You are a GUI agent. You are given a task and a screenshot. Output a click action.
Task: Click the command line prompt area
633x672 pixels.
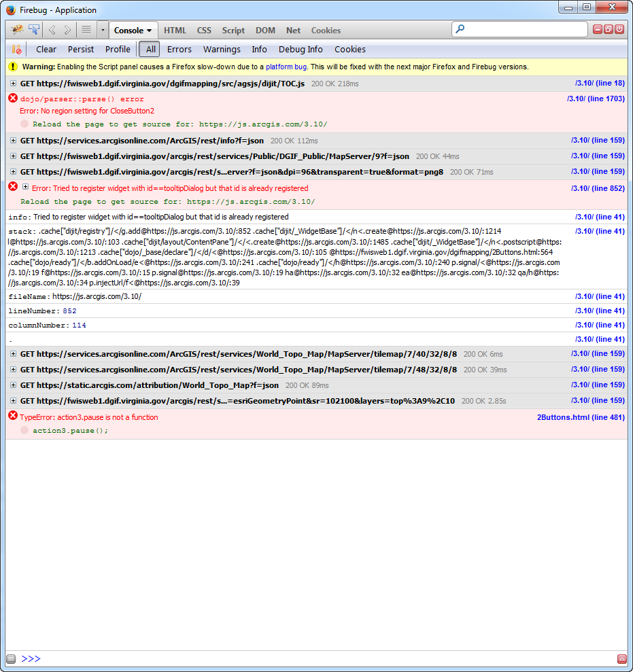click(317, 658)
